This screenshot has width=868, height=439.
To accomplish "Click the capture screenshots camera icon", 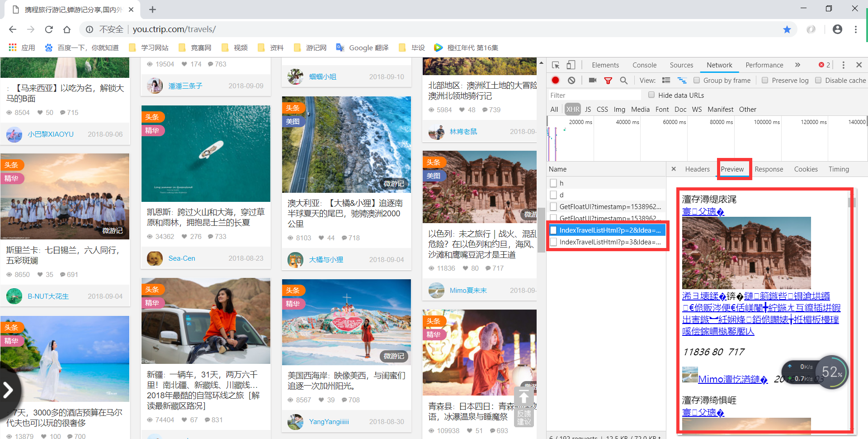I will pos(593,80).
